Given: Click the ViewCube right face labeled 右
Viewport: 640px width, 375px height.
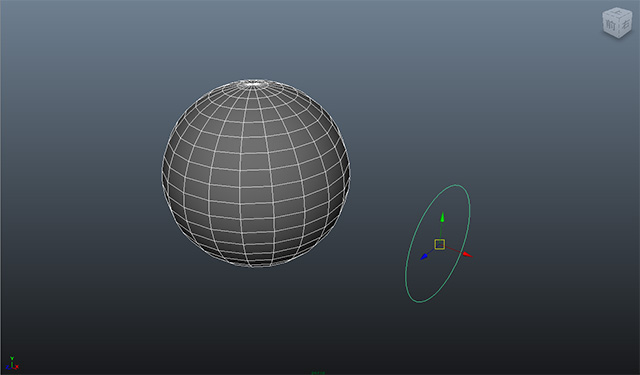Looking at the screenshot, I should coord(625,24).
